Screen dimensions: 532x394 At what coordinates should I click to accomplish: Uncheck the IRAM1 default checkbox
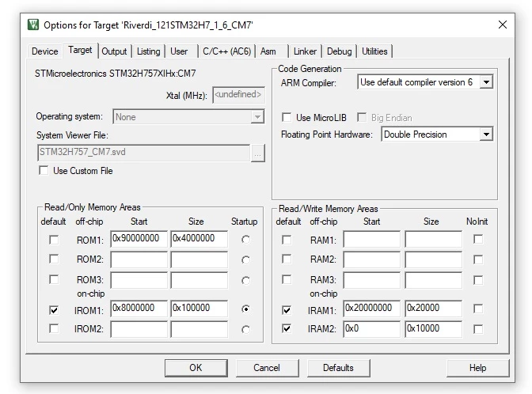(287, 310)
